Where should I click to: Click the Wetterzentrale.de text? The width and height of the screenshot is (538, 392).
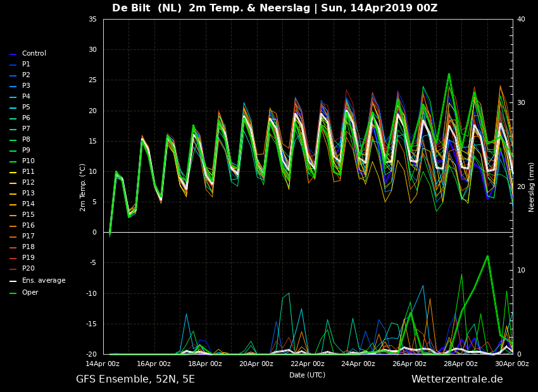pos(457,379)
